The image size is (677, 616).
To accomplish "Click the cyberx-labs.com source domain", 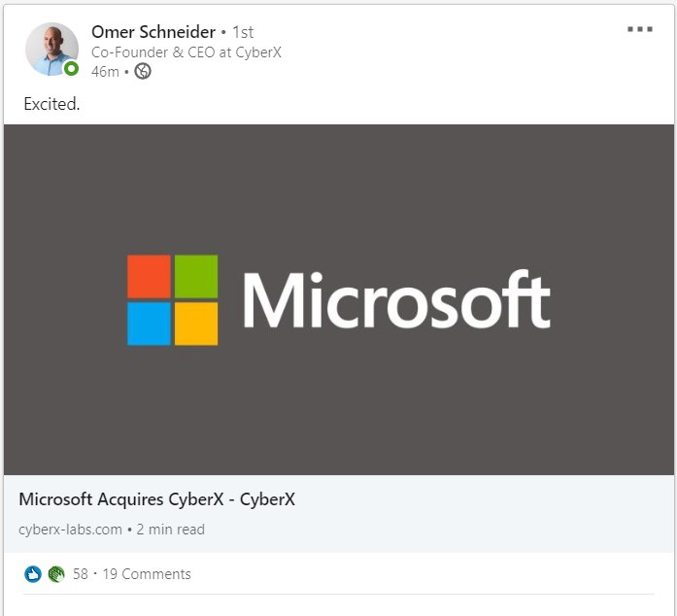I will (70, 530).
